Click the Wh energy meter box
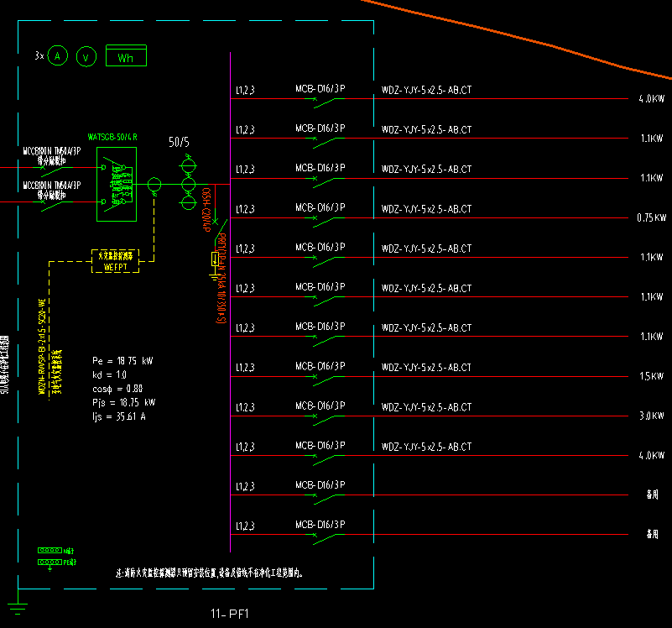This screenshot has width=672, height=628. 126,55
